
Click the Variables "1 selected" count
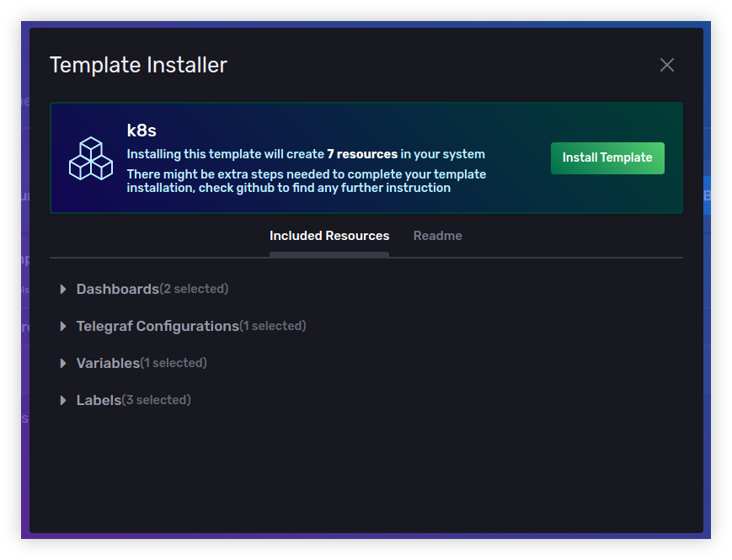[x=174, y=363]
